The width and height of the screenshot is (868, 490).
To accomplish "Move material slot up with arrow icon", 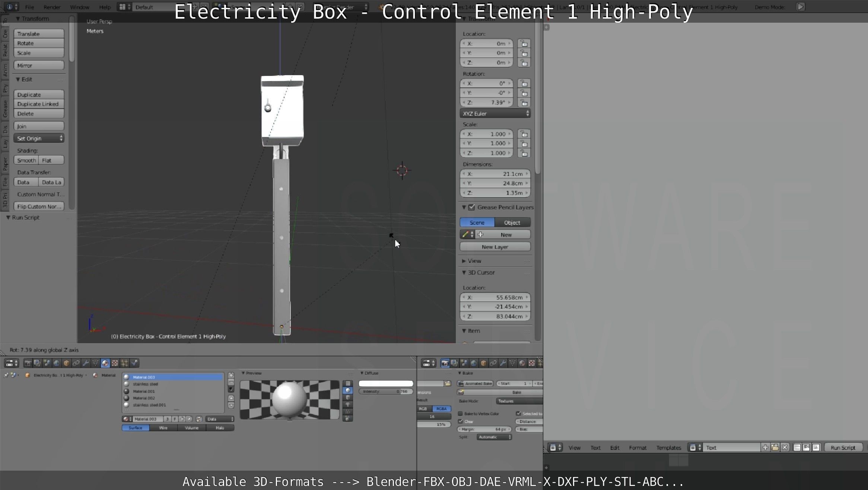I will (x=231, y=398).
